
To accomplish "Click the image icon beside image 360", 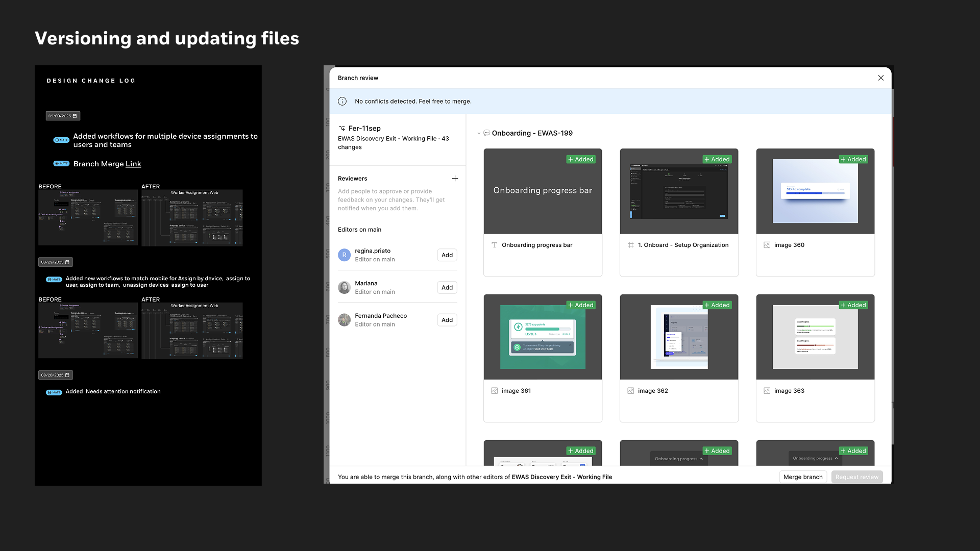I will pos(767,245).
